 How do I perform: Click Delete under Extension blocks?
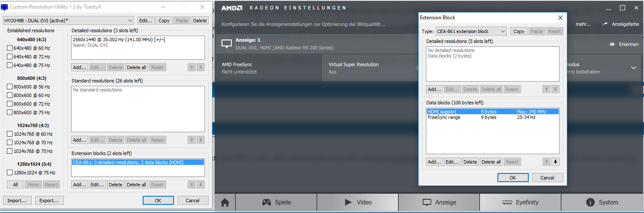tap(116, 185)
